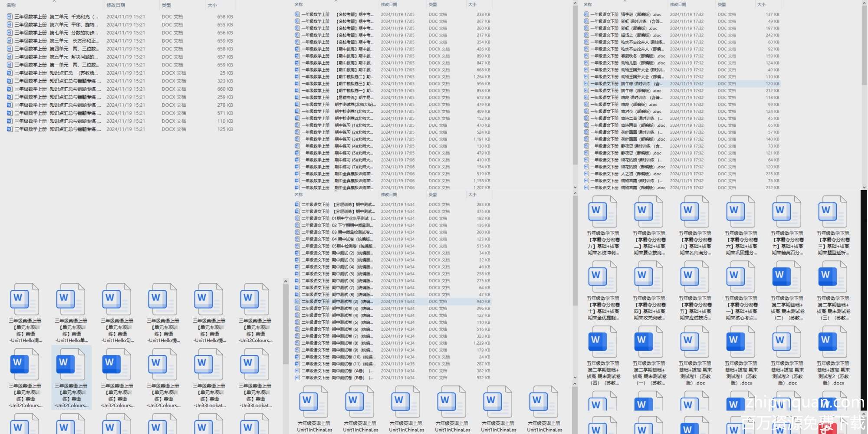Select 五年级数学下册 学霸夺分密卷三 Word icon

[833, 211]
